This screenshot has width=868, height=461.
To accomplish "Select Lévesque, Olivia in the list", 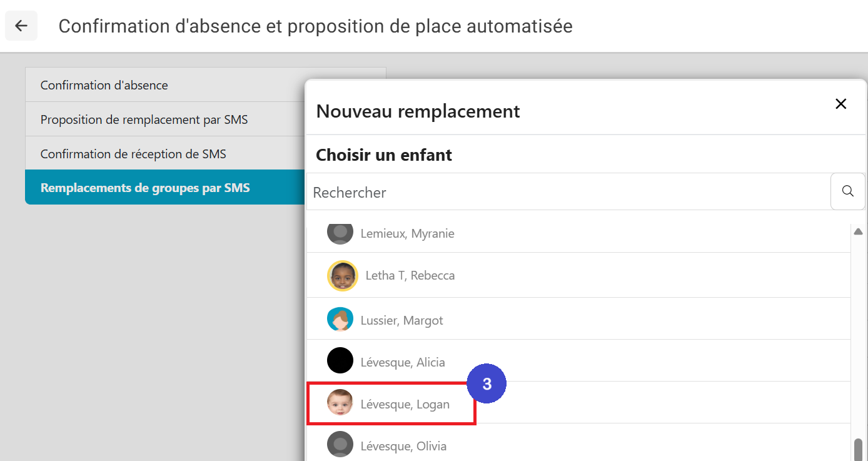I will 403,447.
